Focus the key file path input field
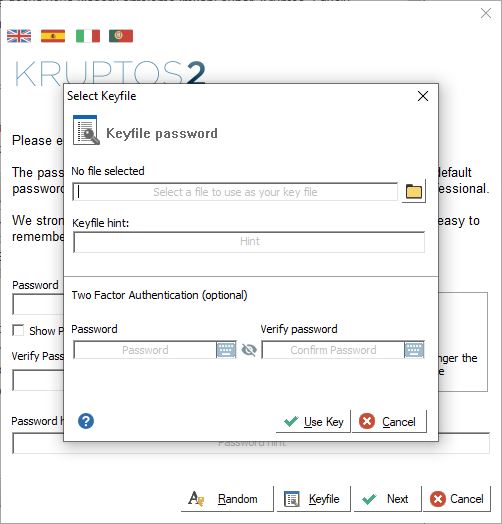The width and height of the screenshot is (502, 524). tap(235, 192)
